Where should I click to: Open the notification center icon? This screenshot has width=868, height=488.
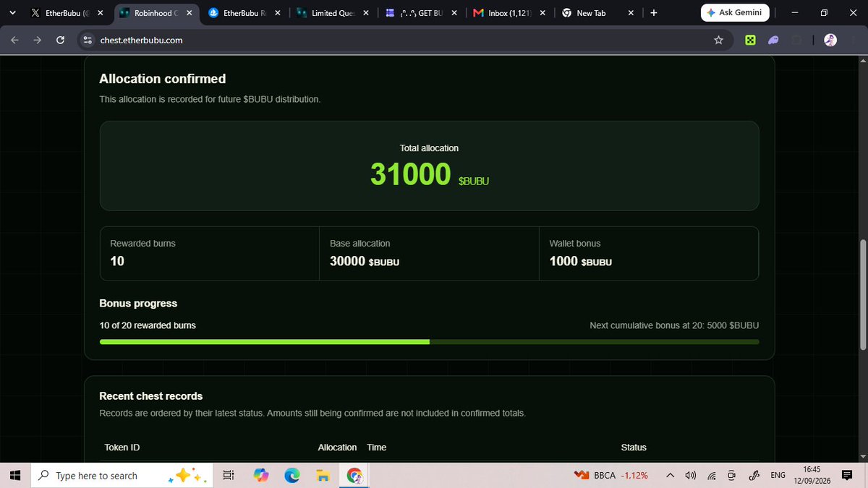(848, 475)
